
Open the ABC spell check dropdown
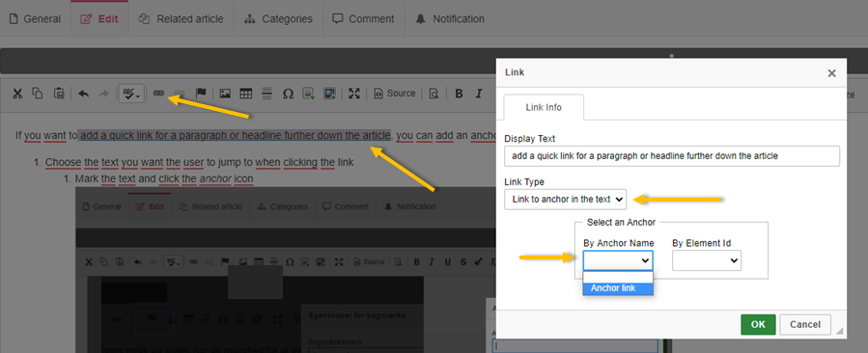click(131, 94)
